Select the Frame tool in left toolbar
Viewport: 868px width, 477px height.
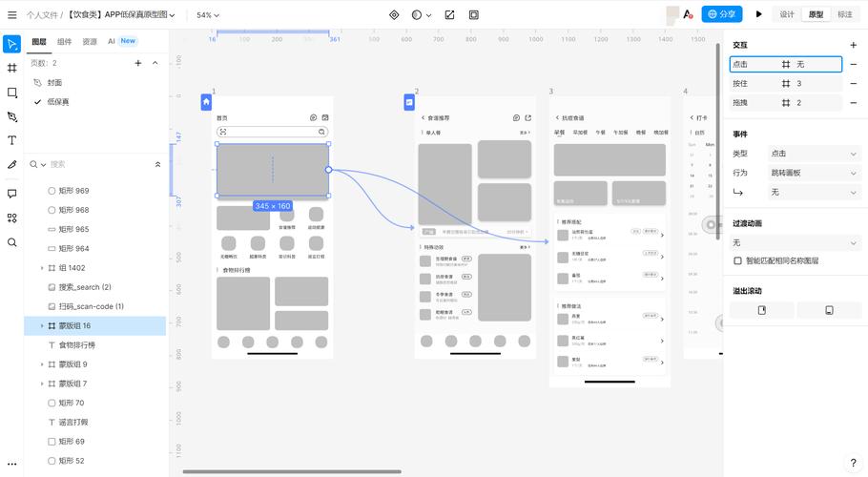[x=11, y=68]
